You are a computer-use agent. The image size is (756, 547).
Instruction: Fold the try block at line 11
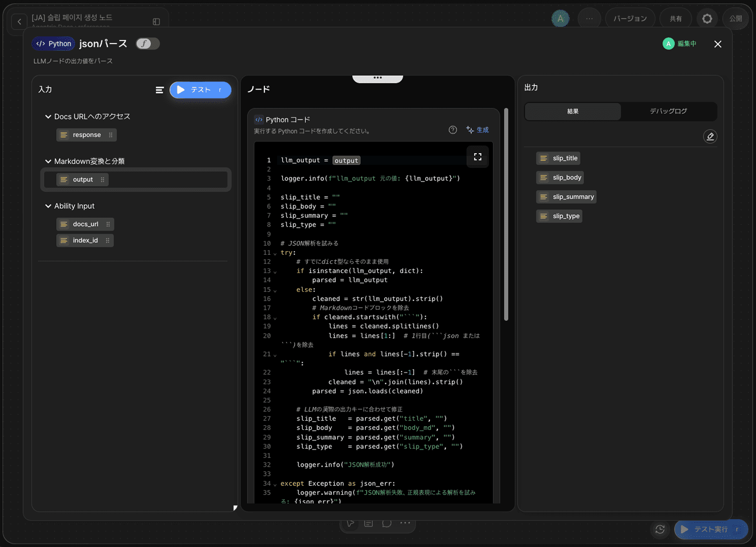coord(275,253)
